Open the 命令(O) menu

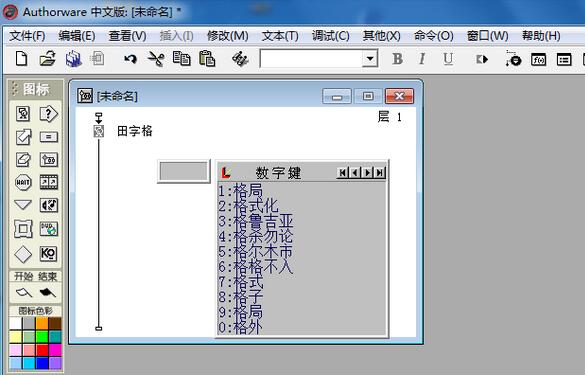click(434, 36)
